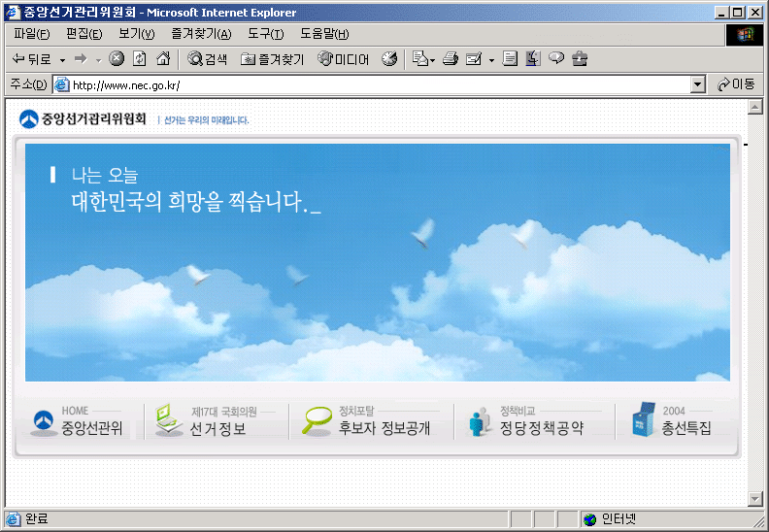Image resolution: width=769 pixels, height=532 pixels.
Task: Click the History clock icon
Action: (x=389, y=59)
